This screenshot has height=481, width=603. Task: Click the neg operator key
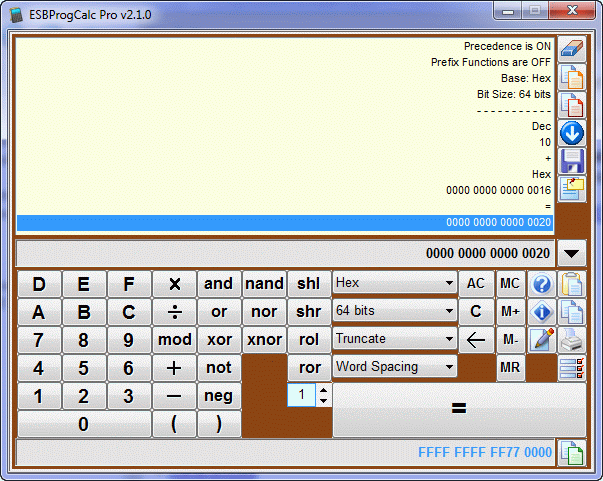pyautogui.click(x=219, y=396)
